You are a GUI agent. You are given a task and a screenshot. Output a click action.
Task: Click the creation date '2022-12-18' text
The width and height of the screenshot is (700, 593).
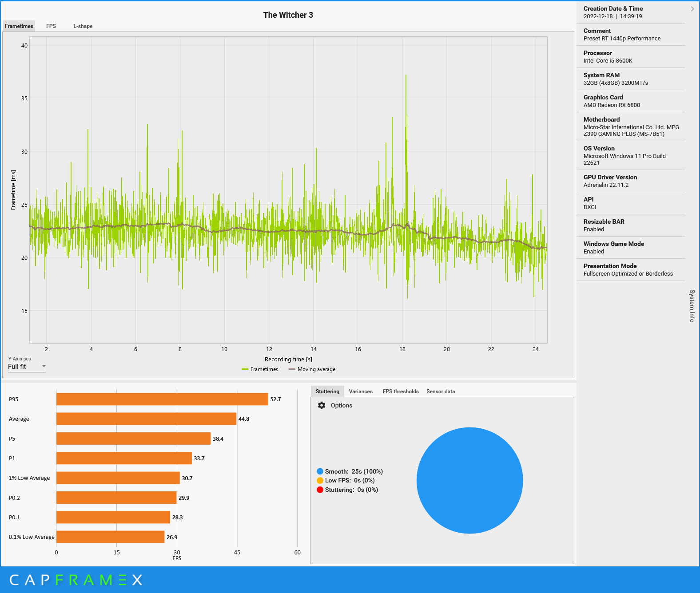pos(598,16)
